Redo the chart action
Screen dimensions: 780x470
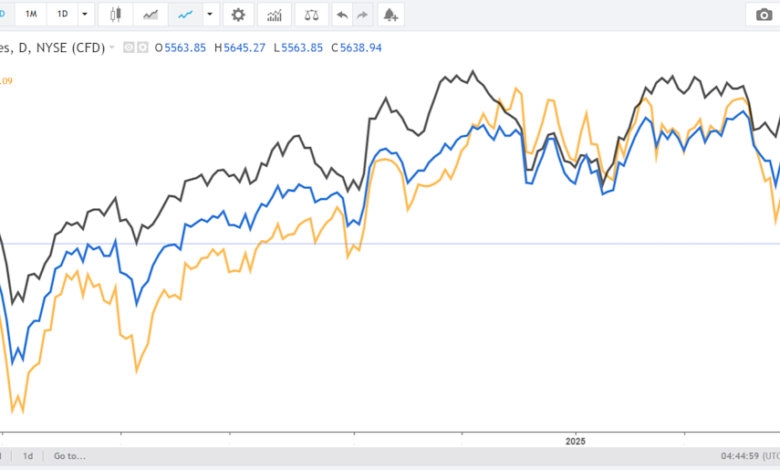click(x=362, y=14)
